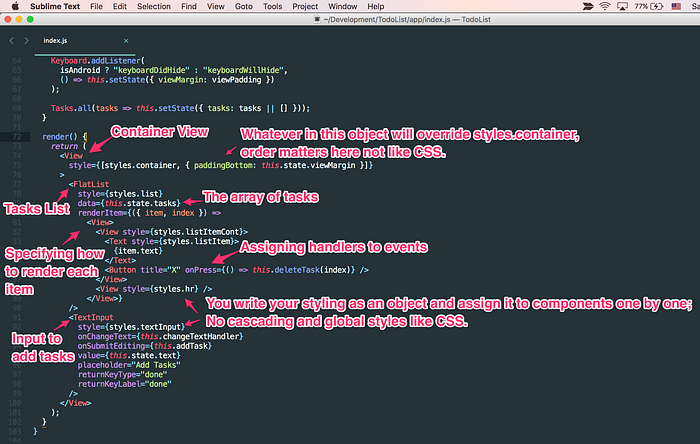This screenshot has height=444, width=700.
Task: Close the index.js tab
Action: pyautogui.click(x=126, y=41)
